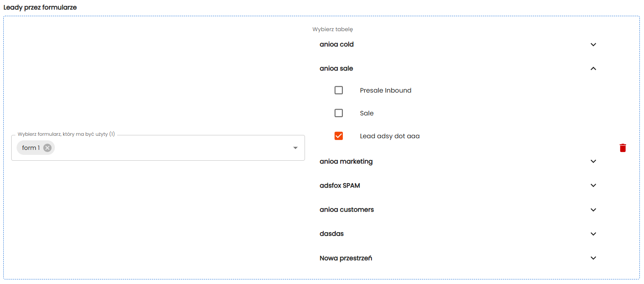Screen dimensions: 644x284
Task: Check the Presale Inbound checkbox
Action: pyautogui.click(x=339, y=90)
